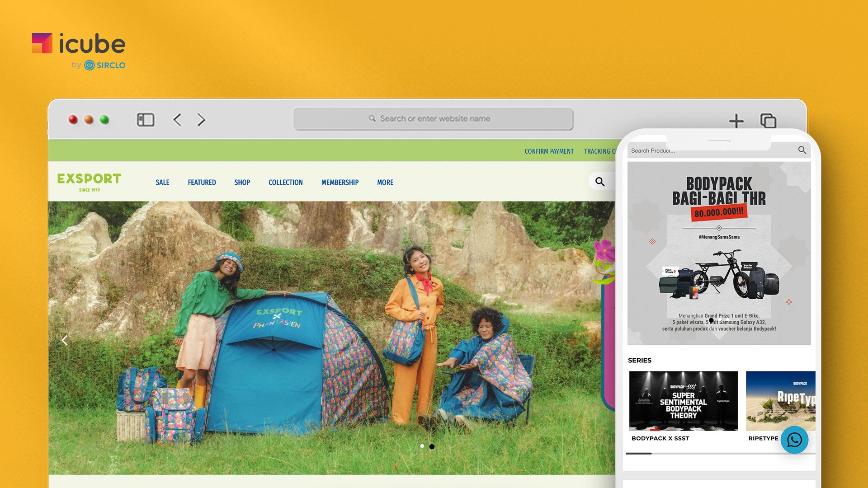Open the Membership menu
Image resolution: width=868 pixels, height=488 pixels.
(340, 183)
